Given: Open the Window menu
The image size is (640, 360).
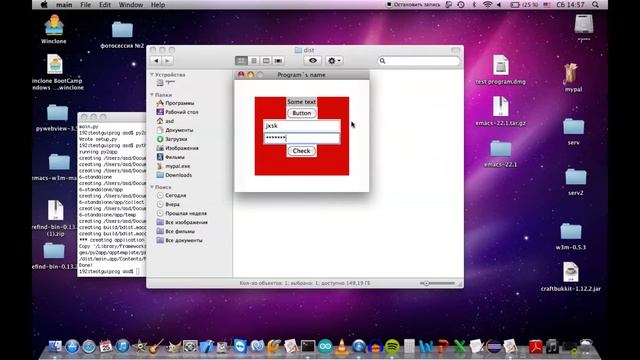Looking at the screenshot, I should (x=131, y=5).
